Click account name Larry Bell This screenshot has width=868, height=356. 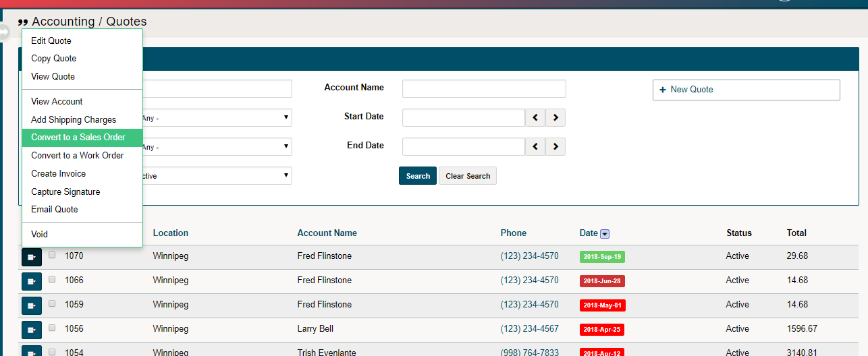tap(315, 329)
